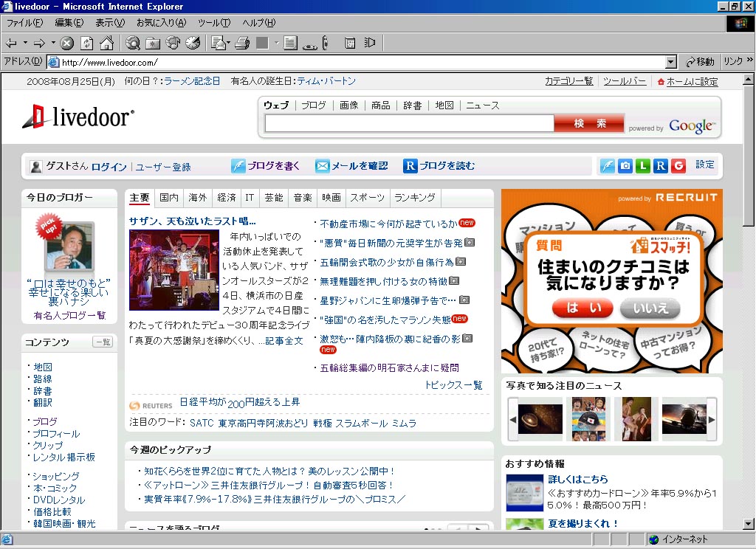
Task: Show next photo news thumbnails arrow
Action: click(712, 419)
